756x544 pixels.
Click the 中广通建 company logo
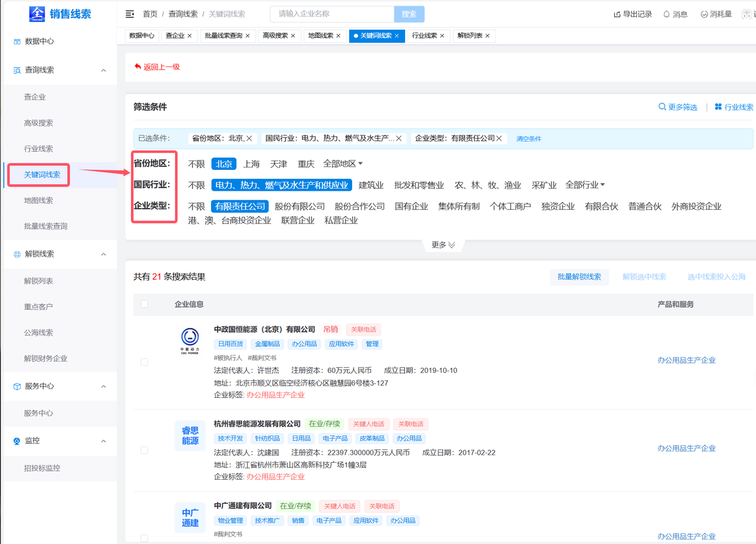click(190, 518)
